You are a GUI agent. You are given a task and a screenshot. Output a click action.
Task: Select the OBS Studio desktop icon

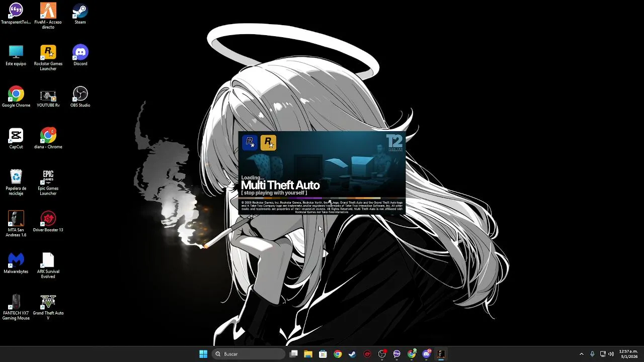tap(80, 97)
